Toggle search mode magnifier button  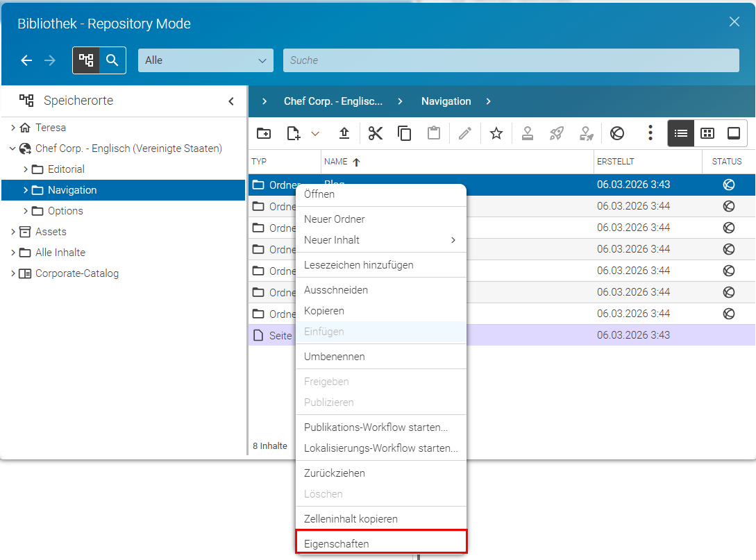coord(112,60)
